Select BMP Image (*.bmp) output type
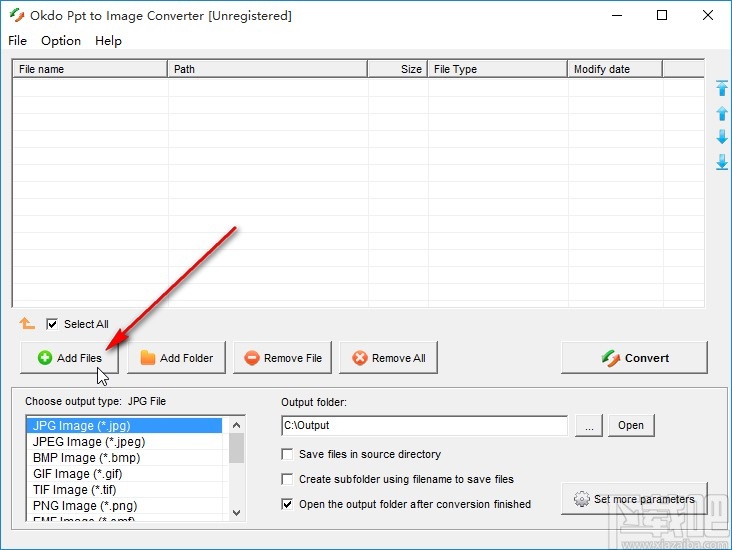The image size is (732, 550). 124,458
